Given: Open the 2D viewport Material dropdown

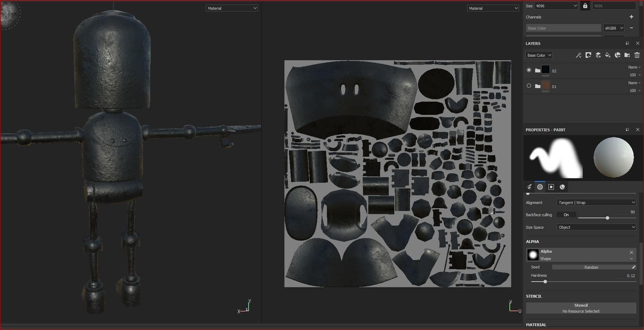Looking at the screenshot, I should pos(493,8).
